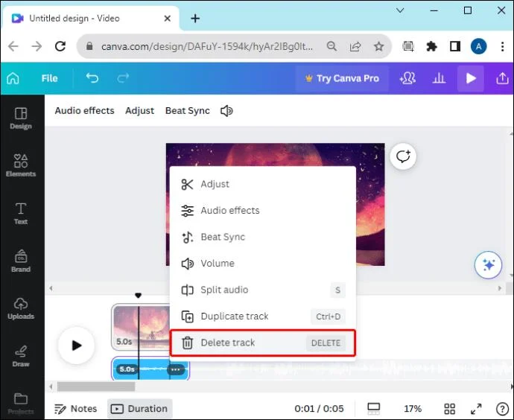Screen dimensions: 514x420
Task: Select the Untitled design - Video tab
Action: (x=91, y=19)
